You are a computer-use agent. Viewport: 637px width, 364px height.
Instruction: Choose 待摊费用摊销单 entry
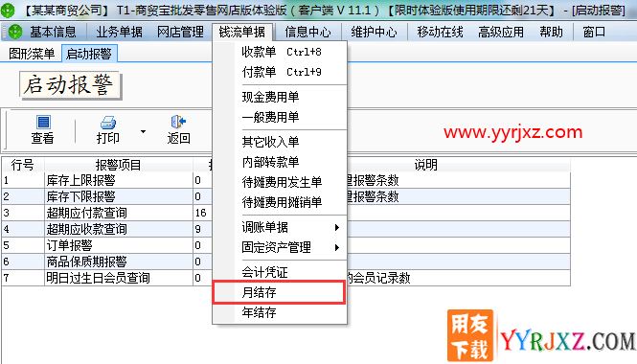281,202
